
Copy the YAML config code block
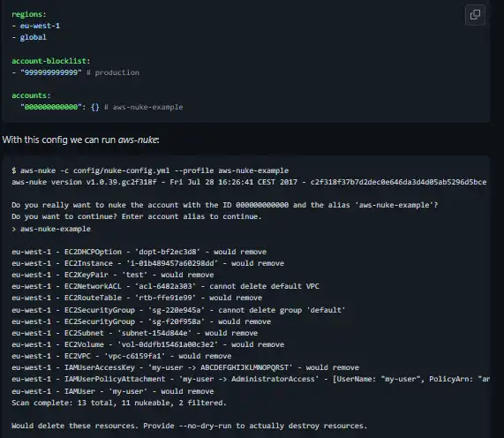(x=475, y=15)
